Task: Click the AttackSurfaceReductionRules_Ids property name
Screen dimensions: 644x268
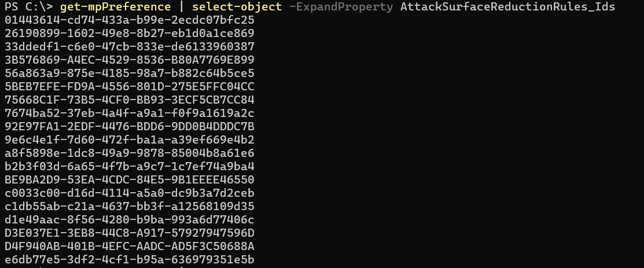Action: tap(507, 7)
